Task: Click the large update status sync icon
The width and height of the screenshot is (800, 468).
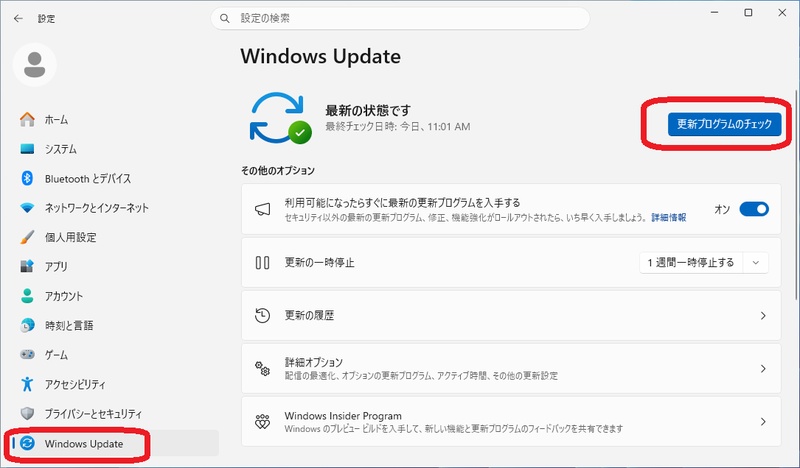Action: [x=280, y=118]
